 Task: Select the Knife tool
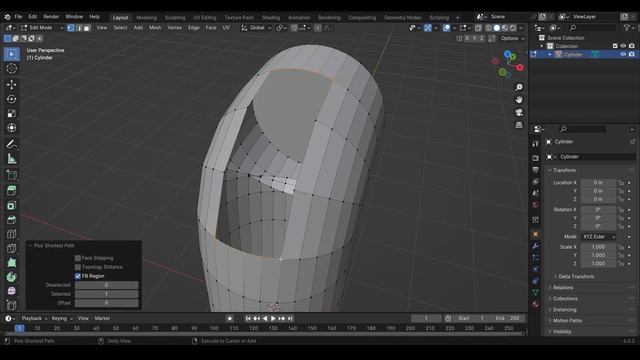click(x=11, y=248)
